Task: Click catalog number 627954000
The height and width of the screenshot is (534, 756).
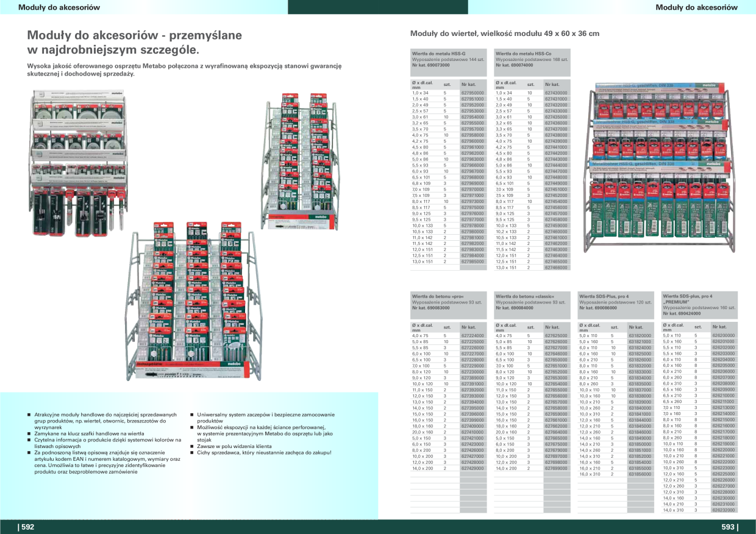Action: [472, 117]
